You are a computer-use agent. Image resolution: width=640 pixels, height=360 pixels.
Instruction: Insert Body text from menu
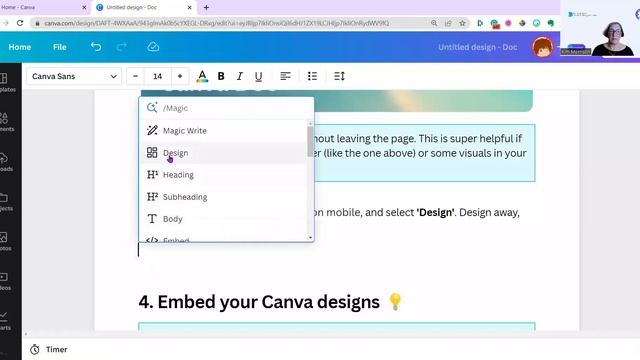pos(224,219)
